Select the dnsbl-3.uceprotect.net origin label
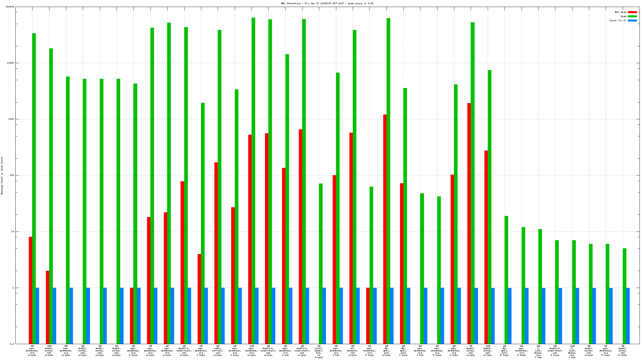 pyautogui.click(x=184, y=351)
